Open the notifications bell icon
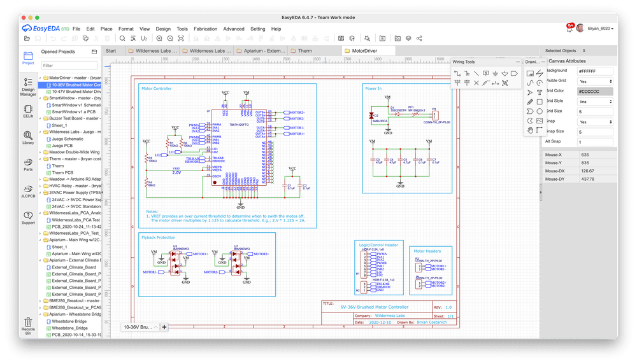 pos(569,29)
